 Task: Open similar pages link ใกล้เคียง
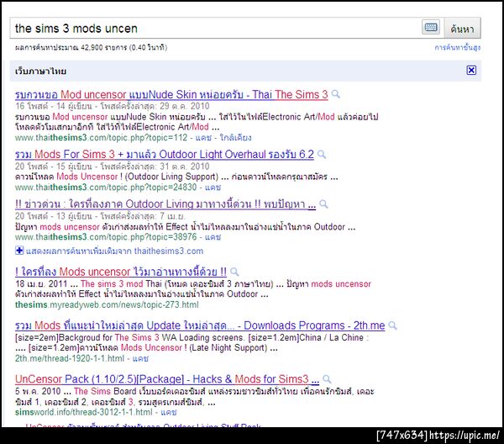point(235,138)
